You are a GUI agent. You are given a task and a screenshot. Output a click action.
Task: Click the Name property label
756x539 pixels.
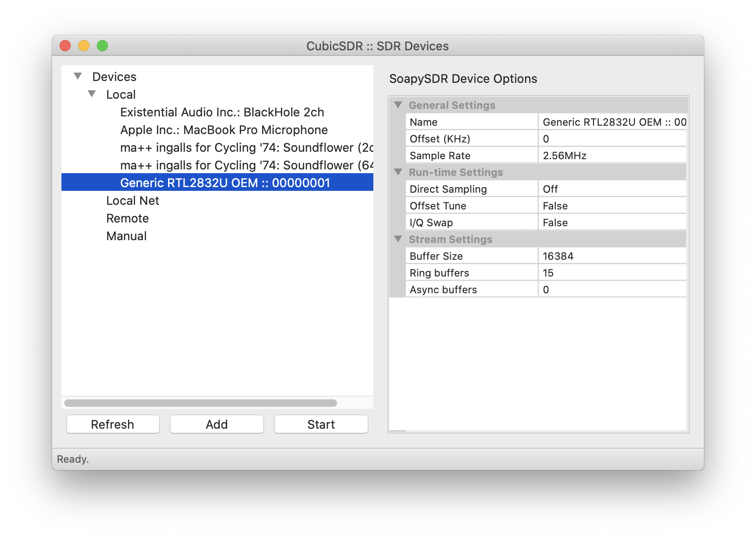[424, 122]
